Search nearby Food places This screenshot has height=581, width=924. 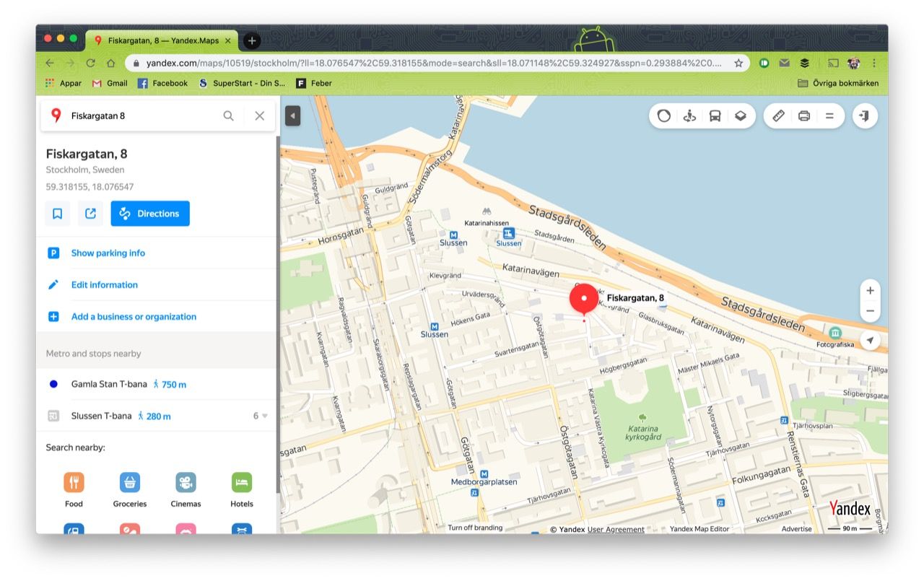pyautogui.click(x=74, y=489)
